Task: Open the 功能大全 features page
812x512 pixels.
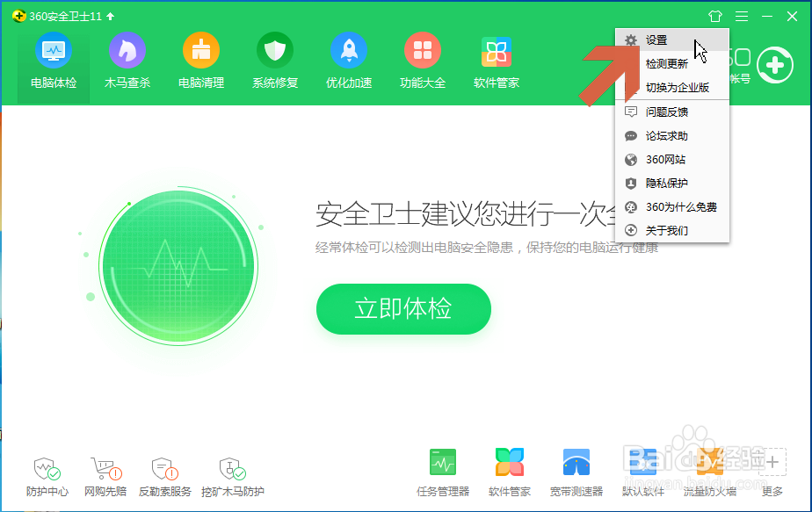Action: tap(423, 62)
